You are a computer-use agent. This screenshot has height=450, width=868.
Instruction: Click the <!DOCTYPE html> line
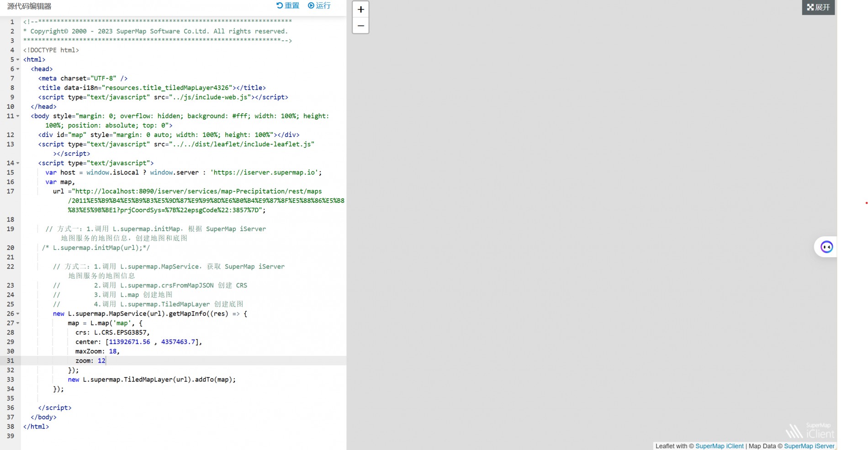point(51,50)
